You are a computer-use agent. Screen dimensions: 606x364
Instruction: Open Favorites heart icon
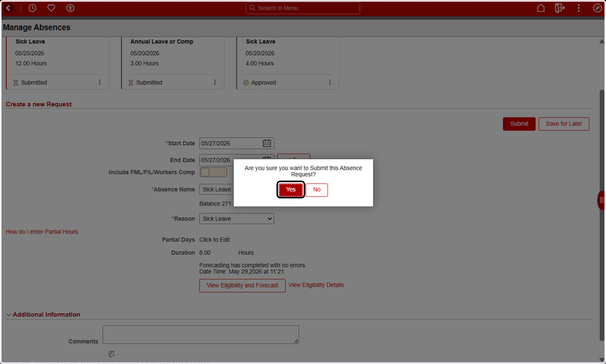(51, 8)
